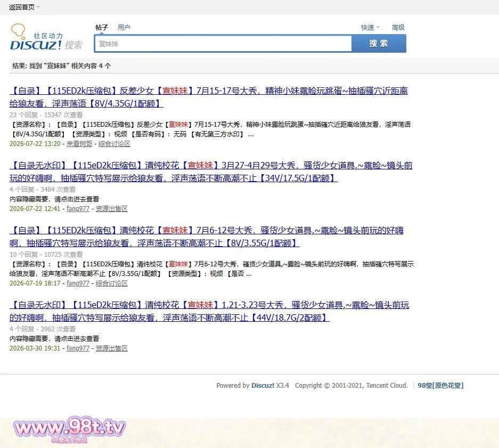The height and width of the screenshot is (448, 499).
Task: Click the Tencent Cloud footer link
Action: 386,385
